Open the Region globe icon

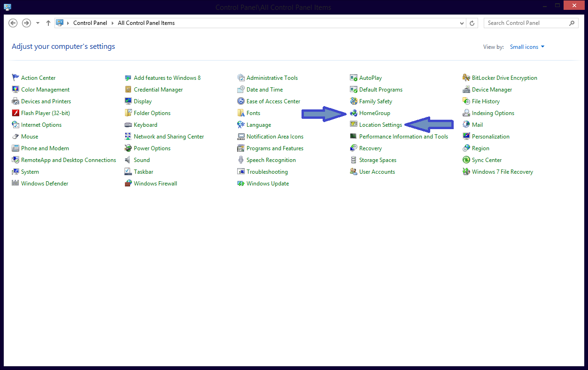click(466, 148)
